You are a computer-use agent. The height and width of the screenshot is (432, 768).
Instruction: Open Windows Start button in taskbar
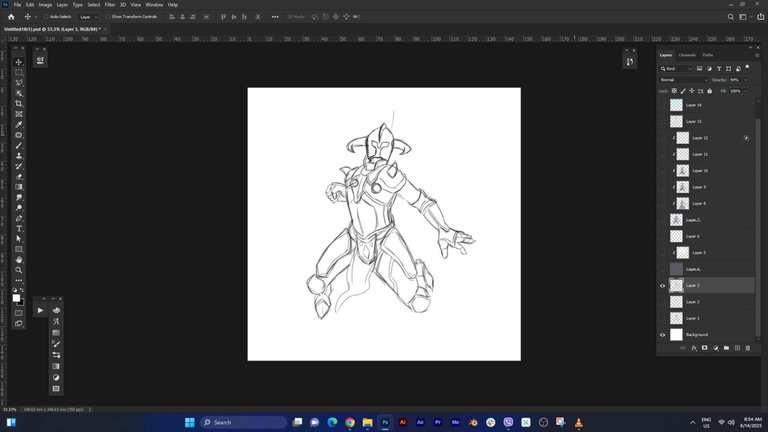click(190, 423)
